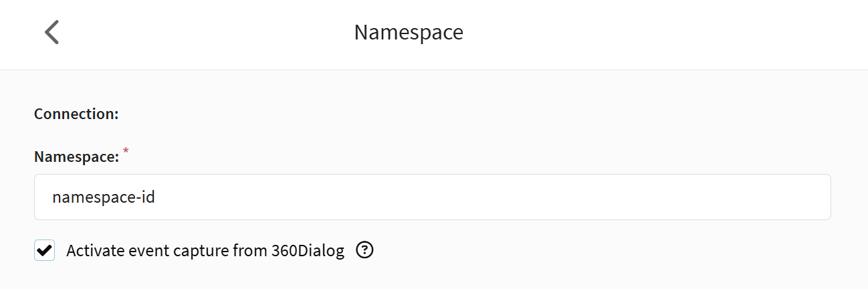
Task: Go back using the left chevron arrow
Action: coord(51,32)
